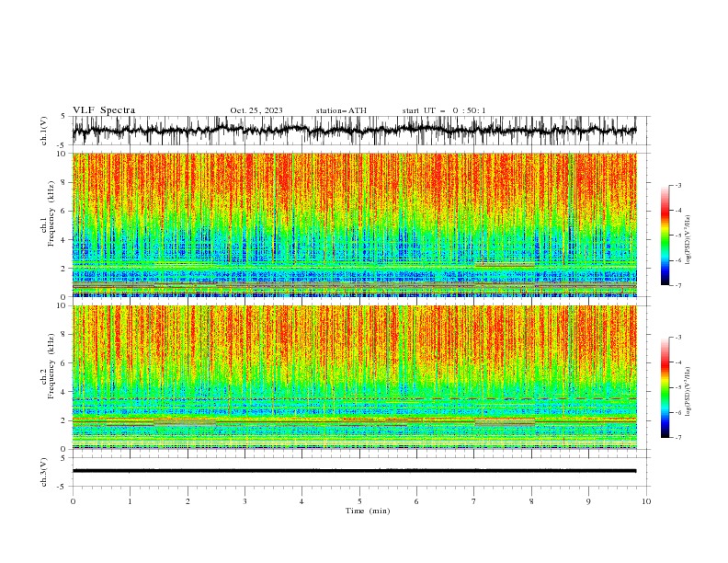Select the "ch.1(V)" axis label
This screenshot has height=563, width=728.
[44, 131]
